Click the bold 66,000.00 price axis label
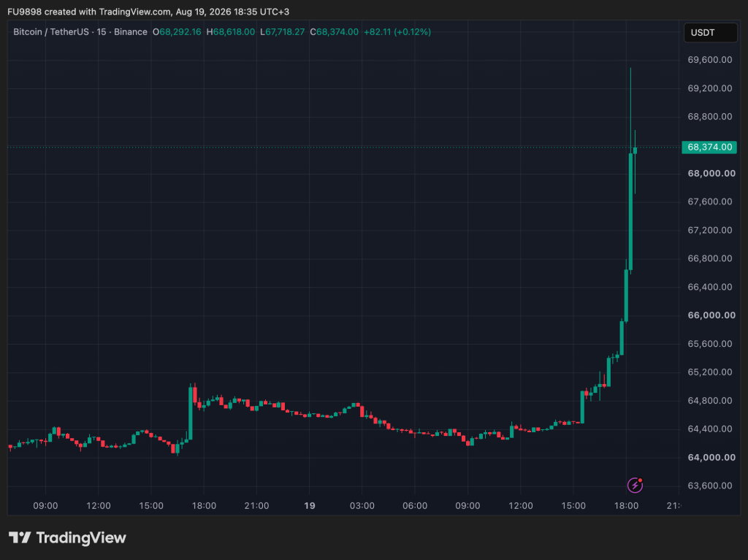Viewport: 748px width, 560px height. click(711, 315)
